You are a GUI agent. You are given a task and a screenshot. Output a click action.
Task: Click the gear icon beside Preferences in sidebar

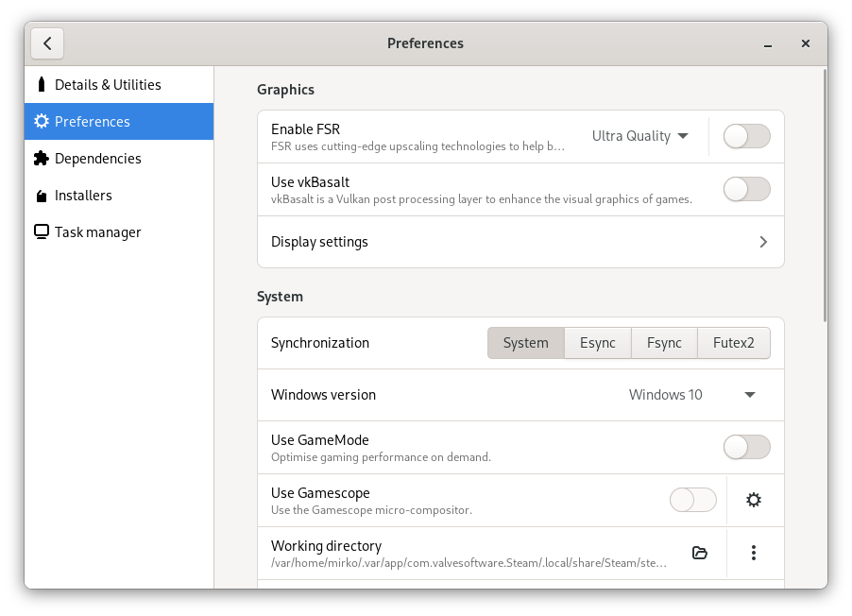click(x=41, y=122)
